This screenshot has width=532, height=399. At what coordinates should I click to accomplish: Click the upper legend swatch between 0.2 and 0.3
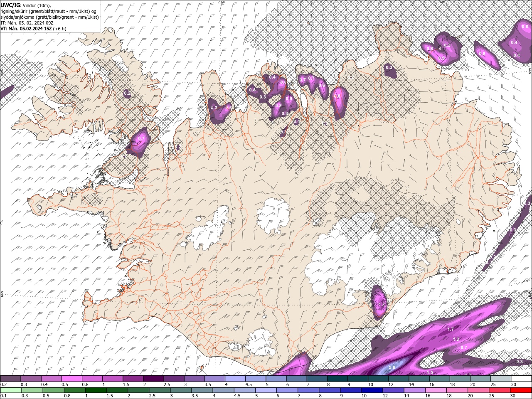[11, 379]
